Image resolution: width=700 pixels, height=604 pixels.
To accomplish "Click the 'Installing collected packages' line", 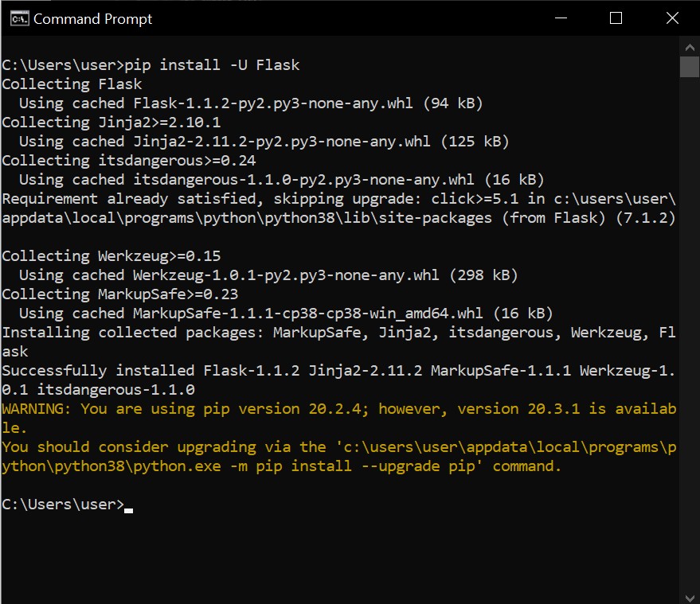I will click(338, 333).
